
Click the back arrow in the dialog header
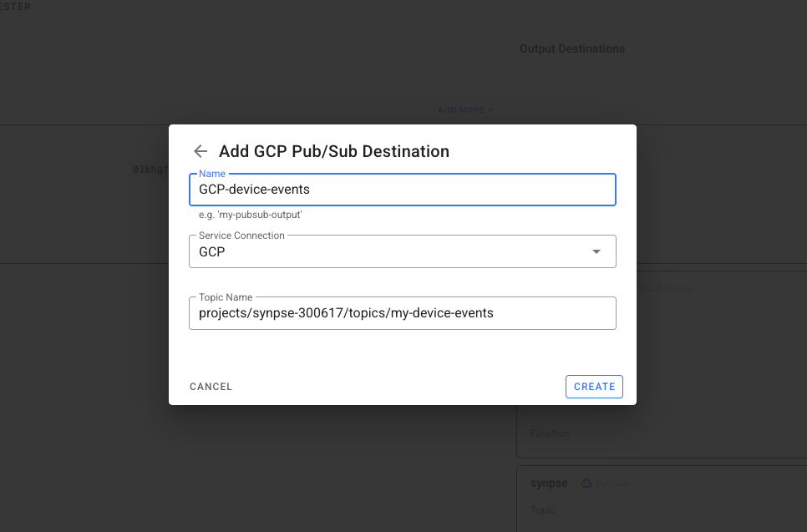pyautogui.click(x=200, y=151)
